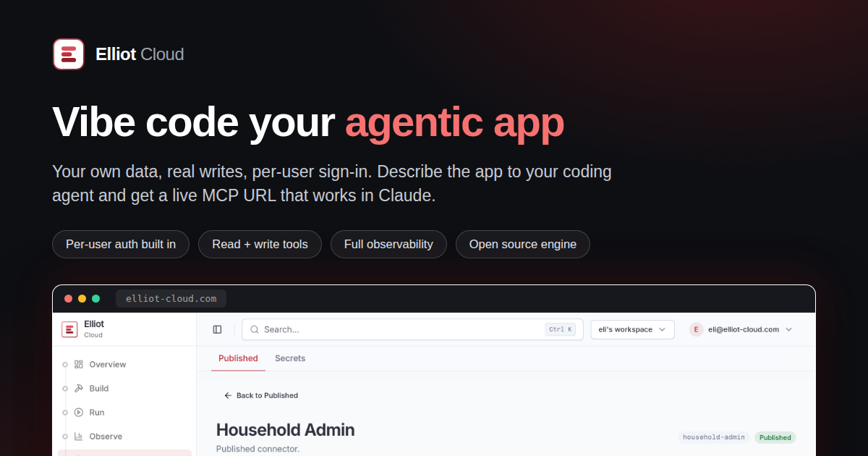Screen dimensions: 868x456
Task: Click the search magnifier icon
Action: coord(255,329)
